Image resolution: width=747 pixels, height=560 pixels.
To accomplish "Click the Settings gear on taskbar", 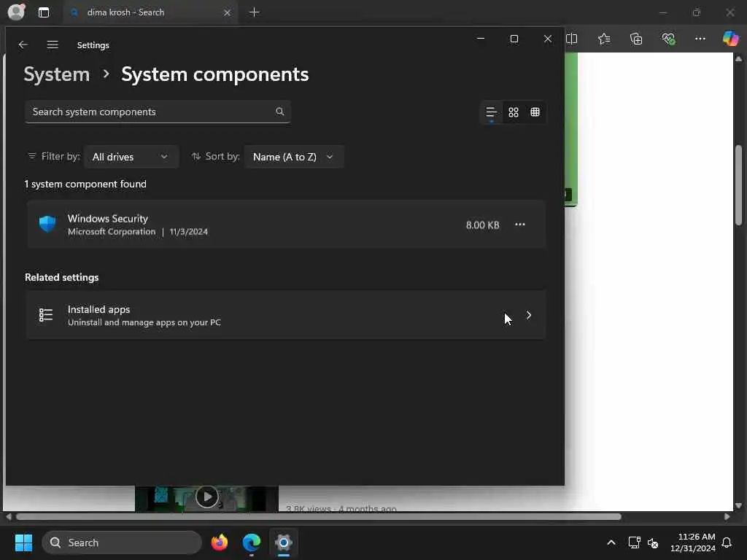I will click(x=284, y=542).
